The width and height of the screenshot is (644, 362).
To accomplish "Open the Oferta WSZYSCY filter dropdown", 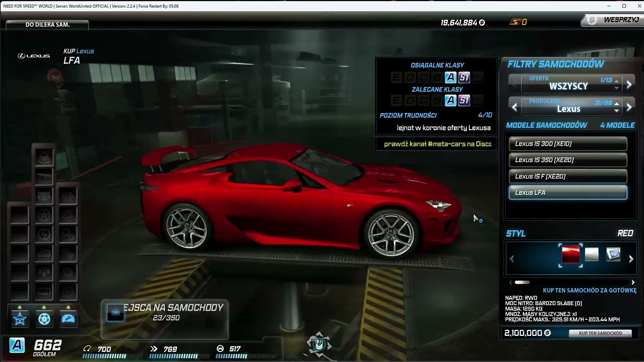I will (572, 84).
